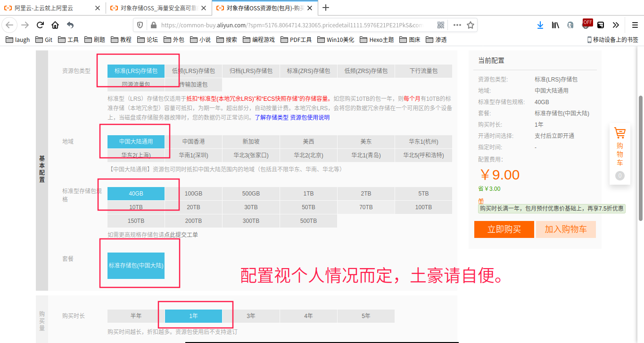
Task: Open the shopping cart 购物车 widget
Action: point(620,154)
